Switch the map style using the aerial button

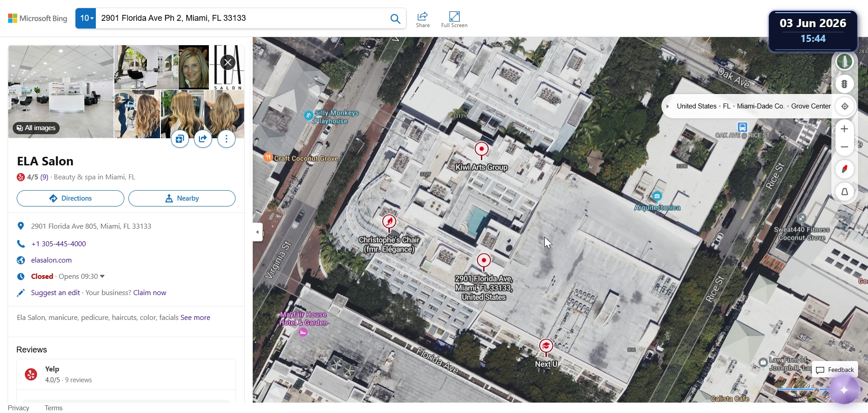[x=844, y=61]
